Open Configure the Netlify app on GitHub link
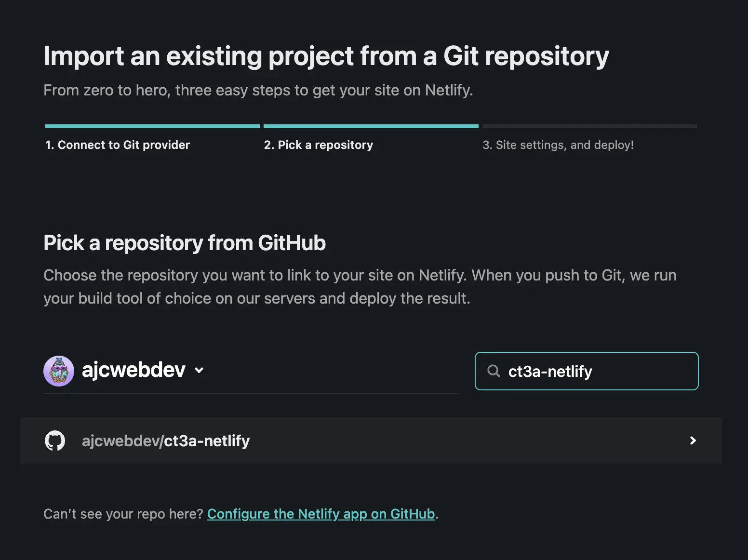The image size is (748, 560). coord(321,514)
